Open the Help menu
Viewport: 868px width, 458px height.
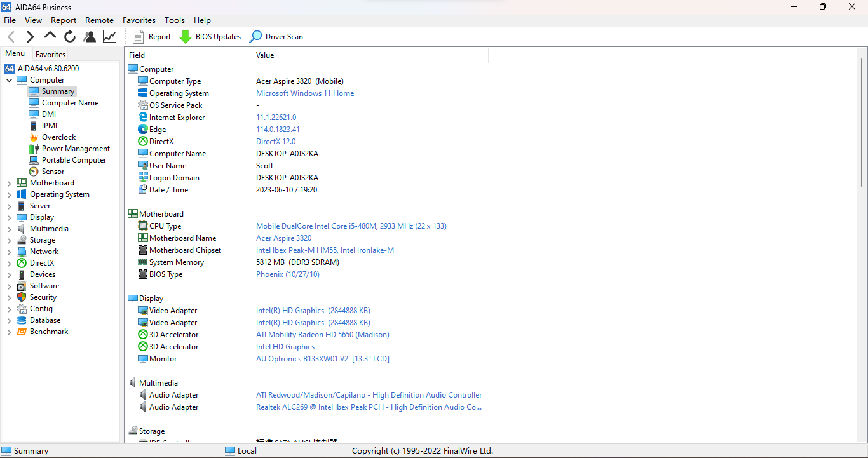click(x=202, y=20)
